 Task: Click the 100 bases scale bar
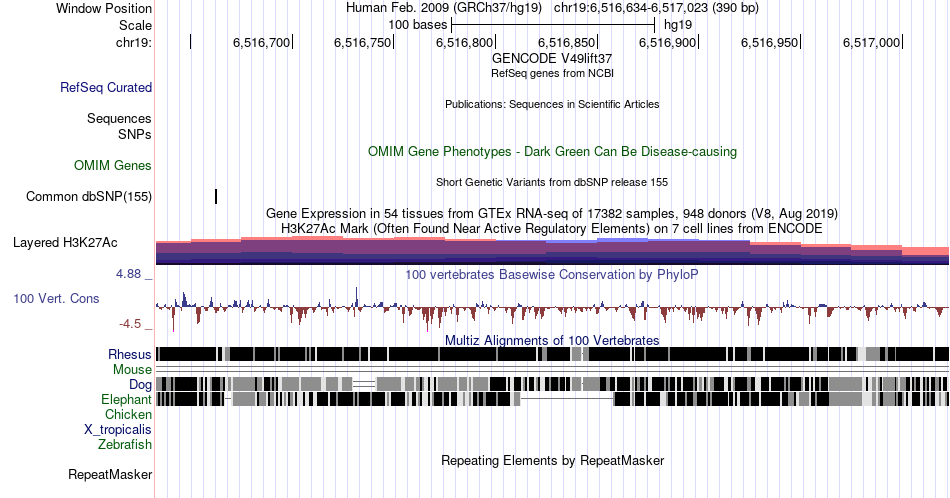[x=553, y=25]
